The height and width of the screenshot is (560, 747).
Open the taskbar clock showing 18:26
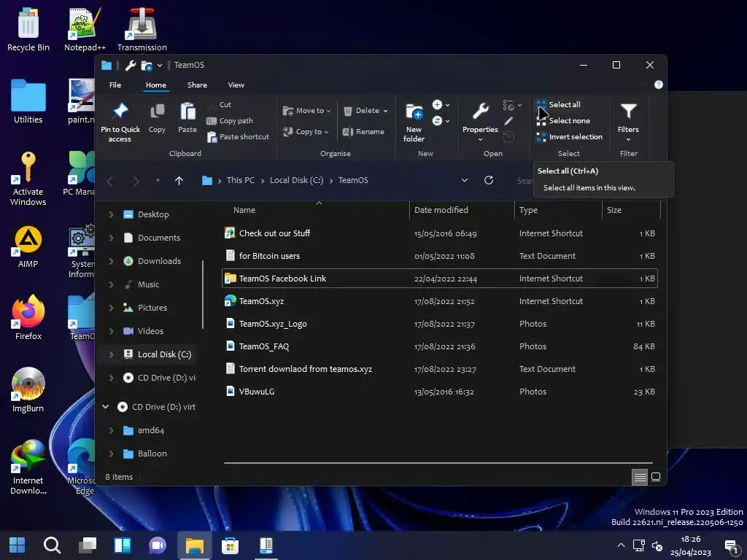pyautogui.click(x=691, y=545)
